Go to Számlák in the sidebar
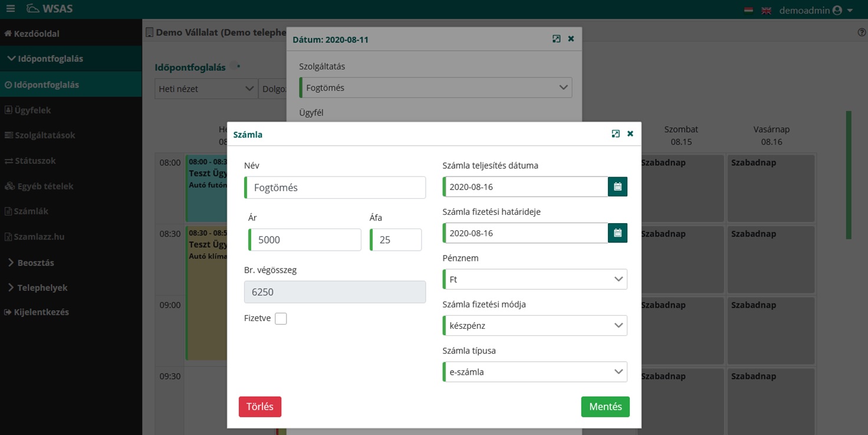The width and height of the screenshot is (868, 435). [31, 211]
